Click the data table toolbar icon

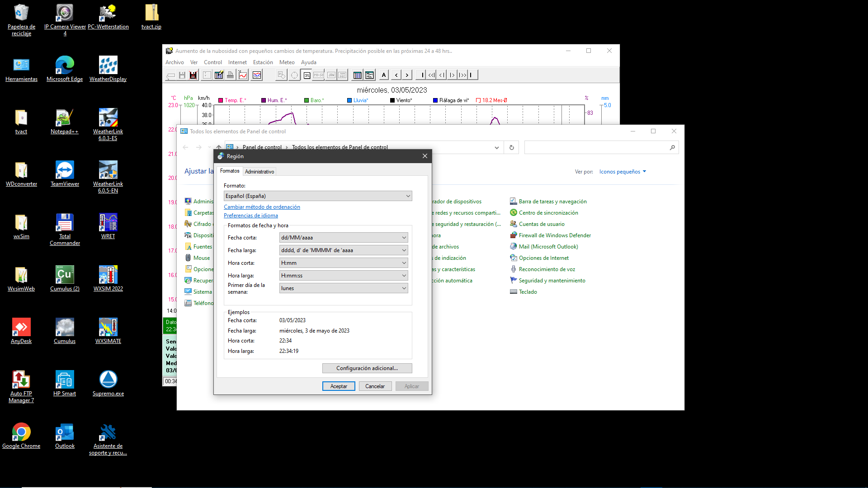[357, 75]
